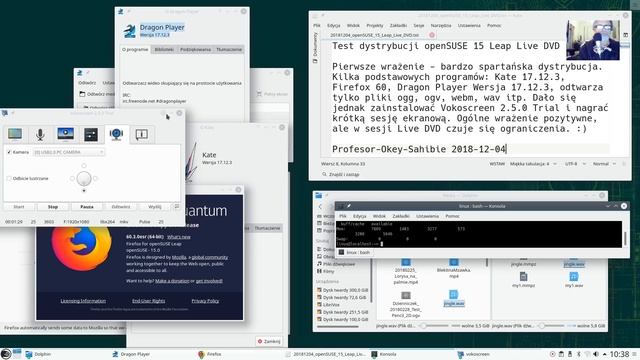Image resolution: width=640 pixels, height=360 pixels.
Task: Open LibriVox in the Dolphin sidebar
Action: 328,304
